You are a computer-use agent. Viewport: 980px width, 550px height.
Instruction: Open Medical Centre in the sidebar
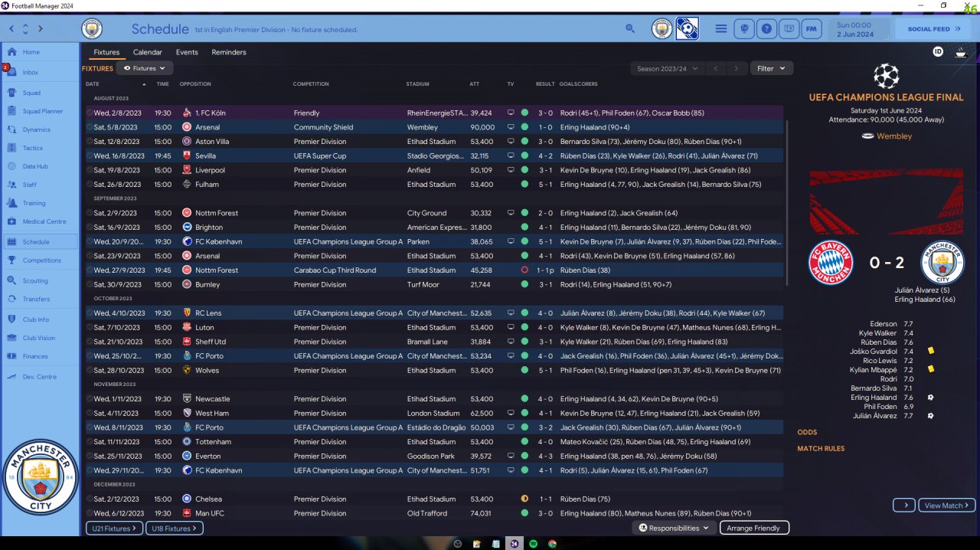point(40,221)
